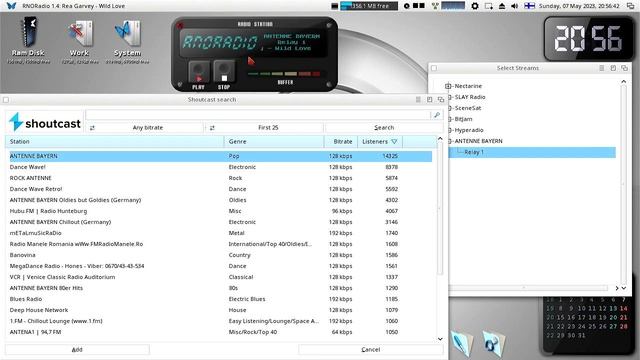Expand the Nectarine tree node
640x360 pixels.
tap(448, 86)
